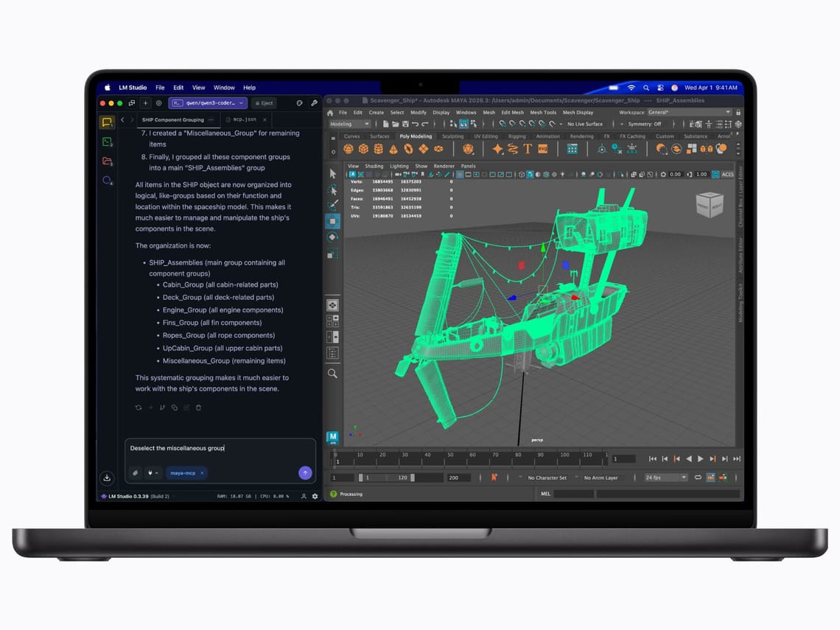Open the Window menu in macOS menu bar
Screen dimensions: 840x630
(224, 88)
